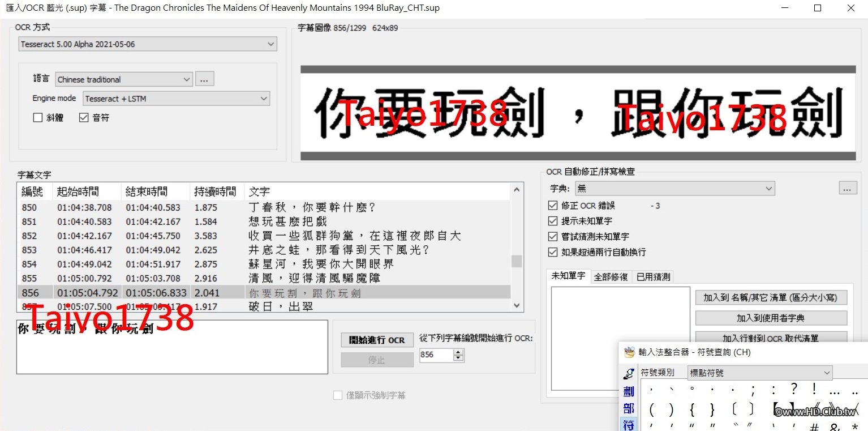Screen dimensions: 868x431
Task: Select the 劃 stroke lookup icon in the IME sidebar
Action: pyautogui.click(x=629, y=391)
